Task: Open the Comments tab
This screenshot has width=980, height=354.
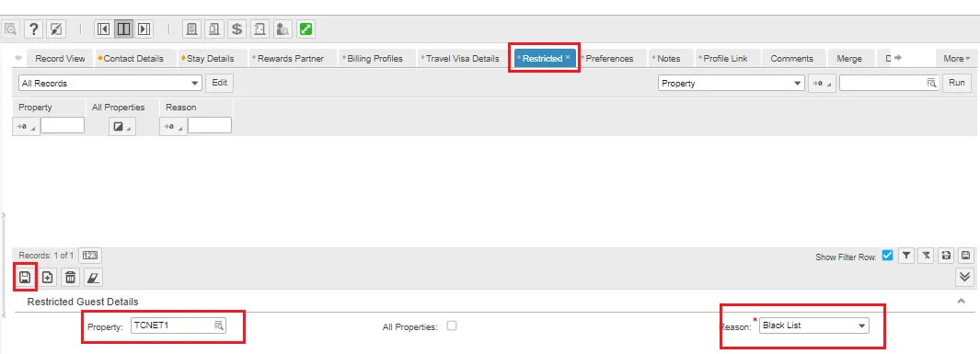Action: (x=792, y=58)
